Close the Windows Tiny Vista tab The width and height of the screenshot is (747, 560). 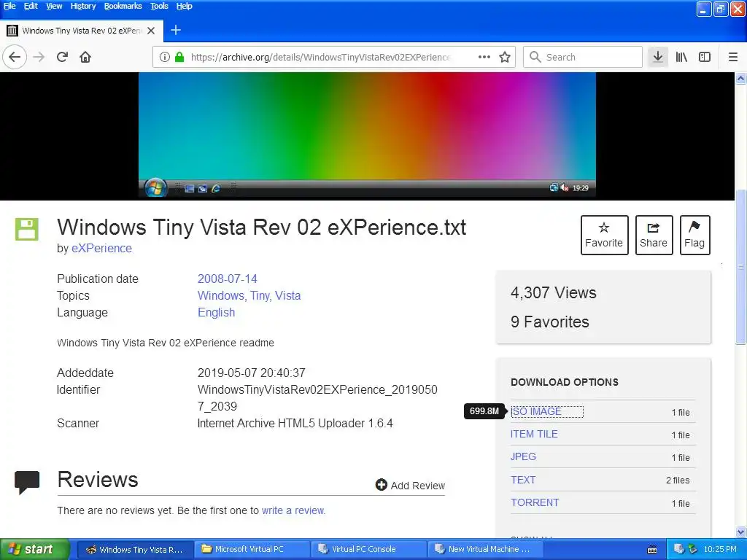151,31
